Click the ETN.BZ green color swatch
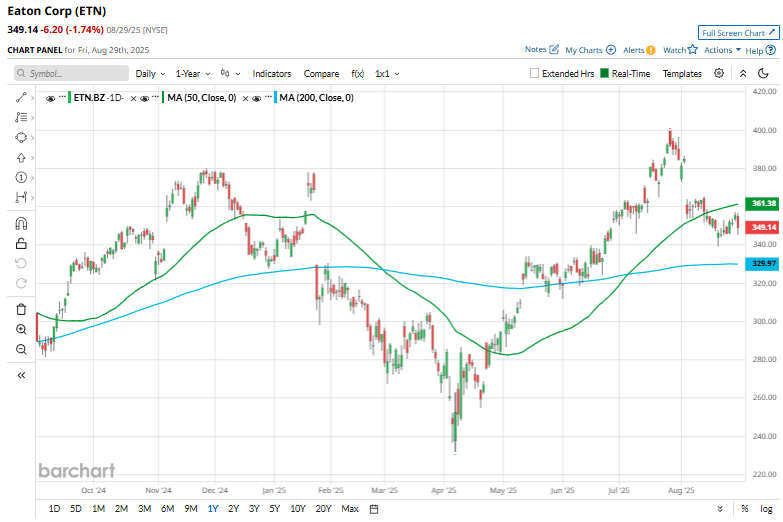 pos(69,97)
